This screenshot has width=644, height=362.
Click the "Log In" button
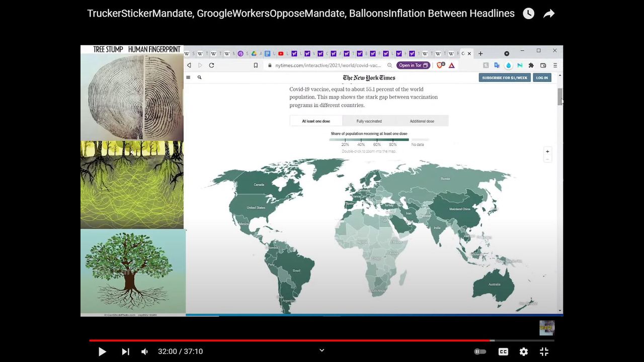(542, 77)
